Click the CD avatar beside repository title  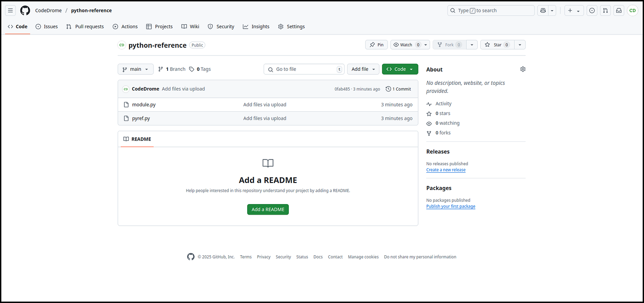(x=122, y=45)
